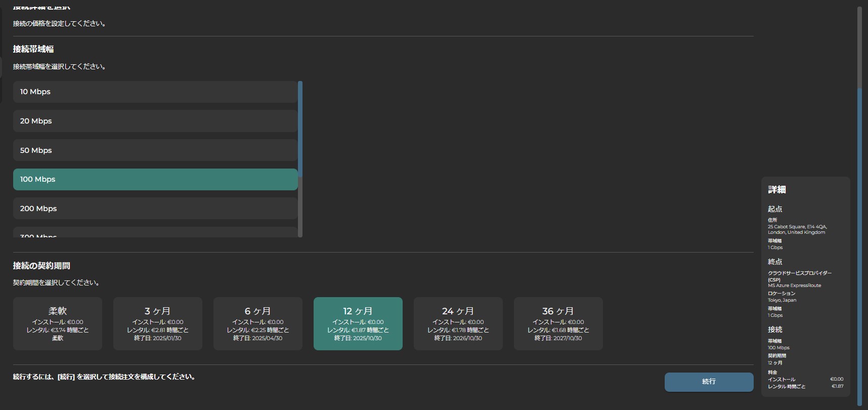Click MS Azure ExpressRoute in details panel

tap(794, 285)
